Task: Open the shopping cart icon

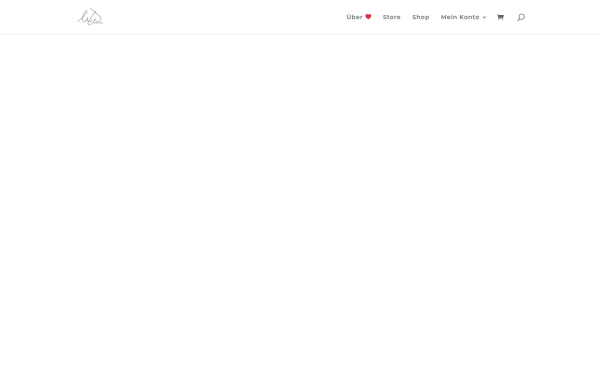Action: (500, 17)
